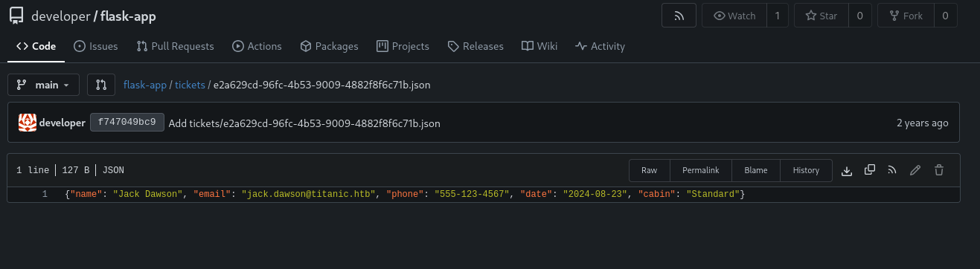Go to the Actions tab
This screenshot has height=269, width=980.
tap(257, 46)
